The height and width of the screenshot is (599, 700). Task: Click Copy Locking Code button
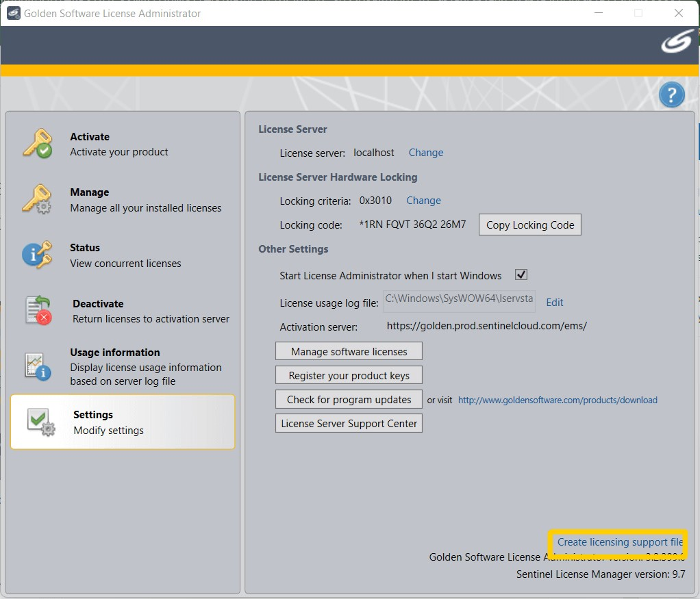click(530, 225)
